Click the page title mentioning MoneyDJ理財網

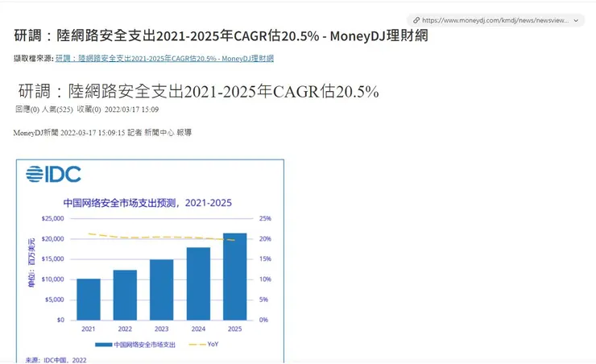coord(221,35)
